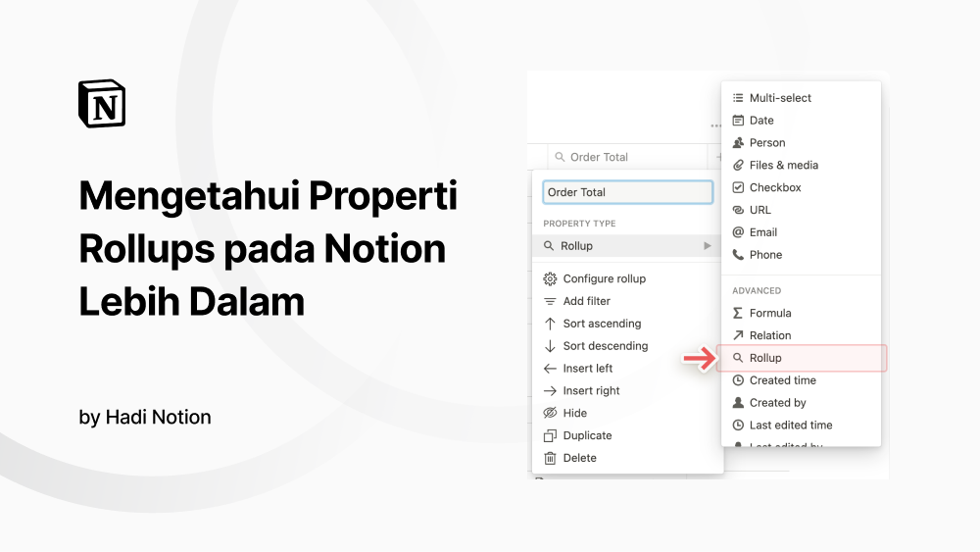Click the Email at-sign icon

point(738,232)
